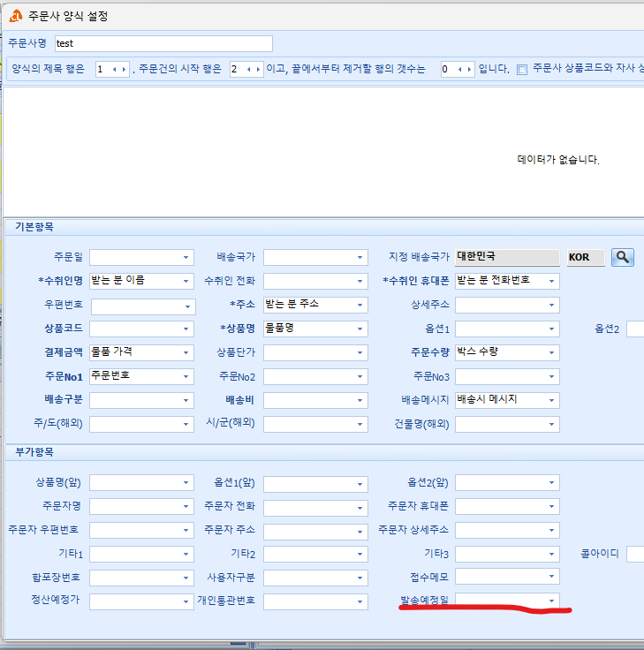This screenshot has height=650, width=644.
Task: Open the 옵션2(앞) dropdown
Action: point(551,483)
